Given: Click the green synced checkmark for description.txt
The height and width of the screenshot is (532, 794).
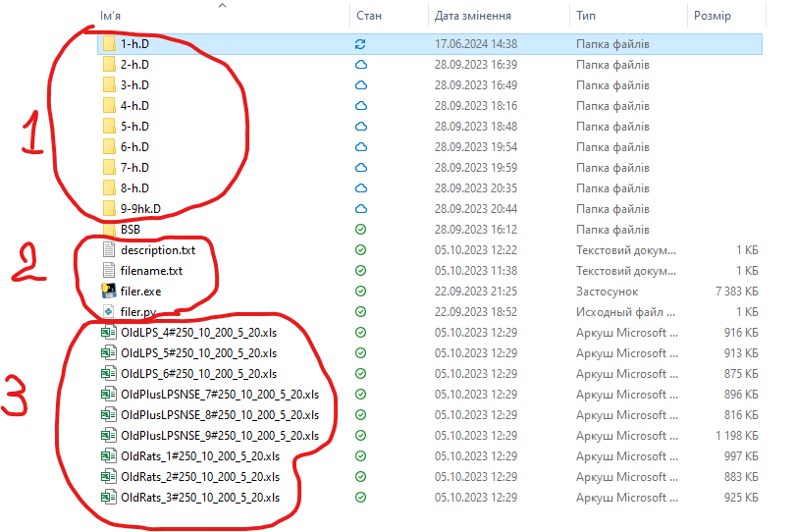Looking at the screenshot, I should (x=360, y=250).
